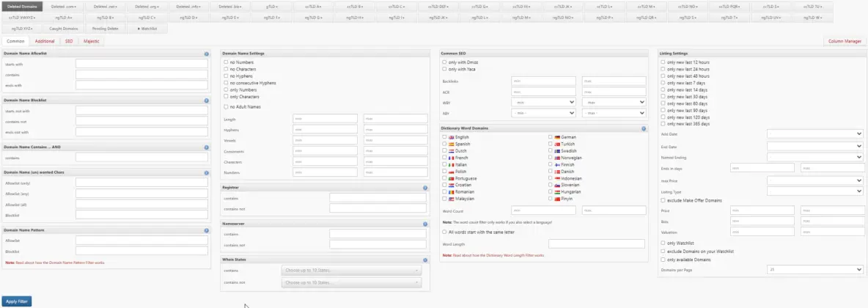Screen dimensions: 868x308
Task: Click the German flag icon
Action: pyautogui.click(x=557, y=137)
